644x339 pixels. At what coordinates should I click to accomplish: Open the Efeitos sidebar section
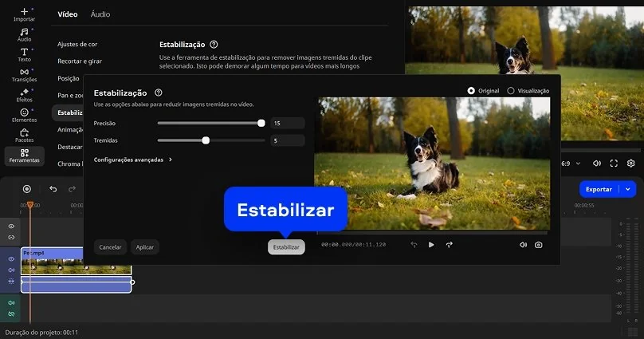[24, 95]
